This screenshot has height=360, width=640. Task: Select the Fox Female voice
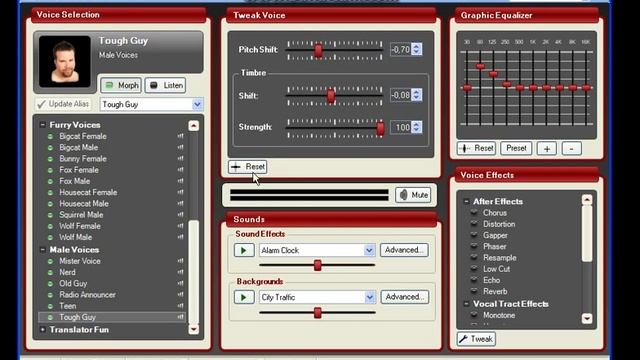coord(79,170)
